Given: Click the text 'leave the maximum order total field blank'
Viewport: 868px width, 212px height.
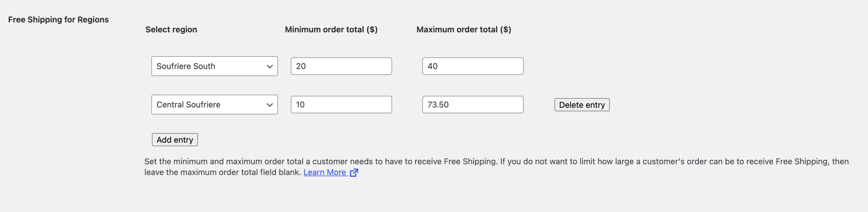Looking at the screenshot, I should click(223, 172).
